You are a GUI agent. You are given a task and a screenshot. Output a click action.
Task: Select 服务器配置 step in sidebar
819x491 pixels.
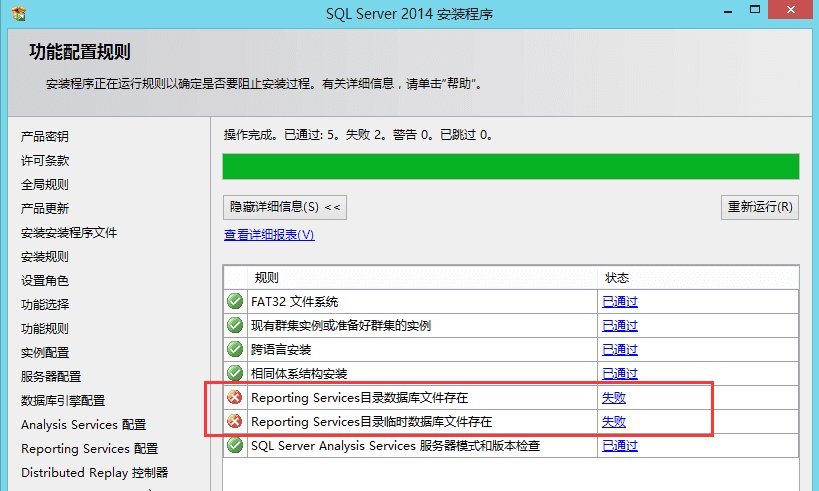(51, 377)
